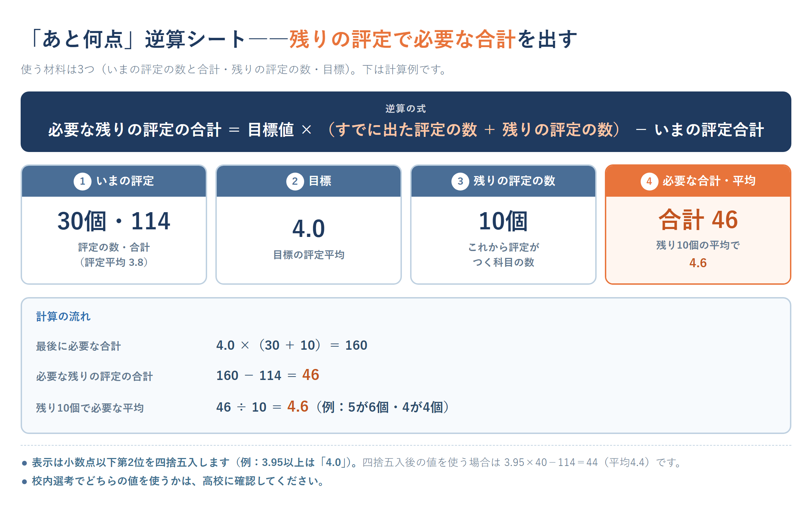Viewport: 812px width, 511px height.
Task: Click the calculation '160 − 114 = 46'
Action: point(268,375)
